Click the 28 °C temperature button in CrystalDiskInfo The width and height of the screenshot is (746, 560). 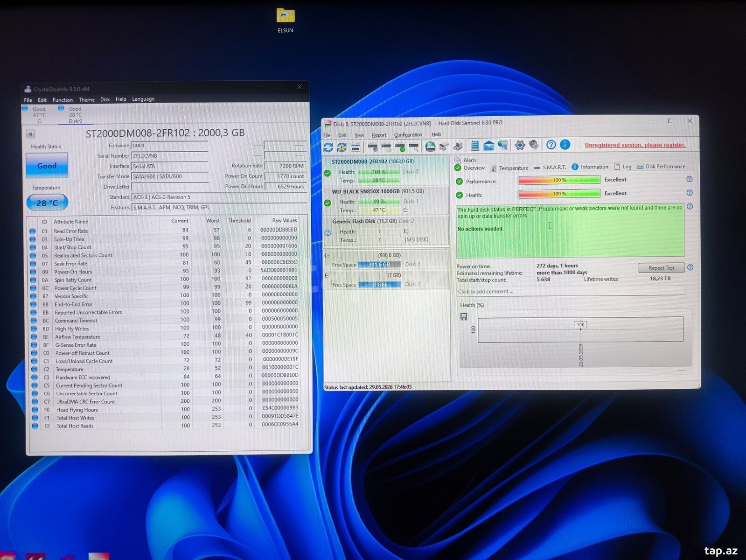click(x=47, y=203)
